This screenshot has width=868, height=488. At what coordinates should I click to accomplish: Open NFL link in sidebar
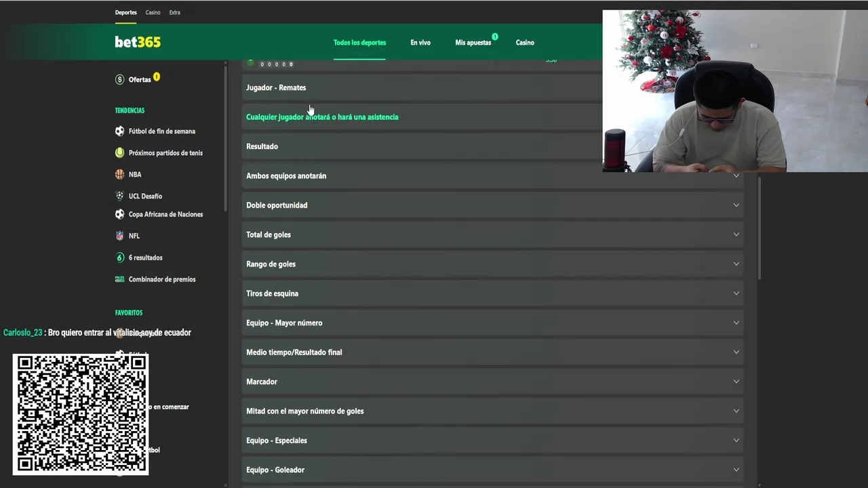click(x=134, y=236)
